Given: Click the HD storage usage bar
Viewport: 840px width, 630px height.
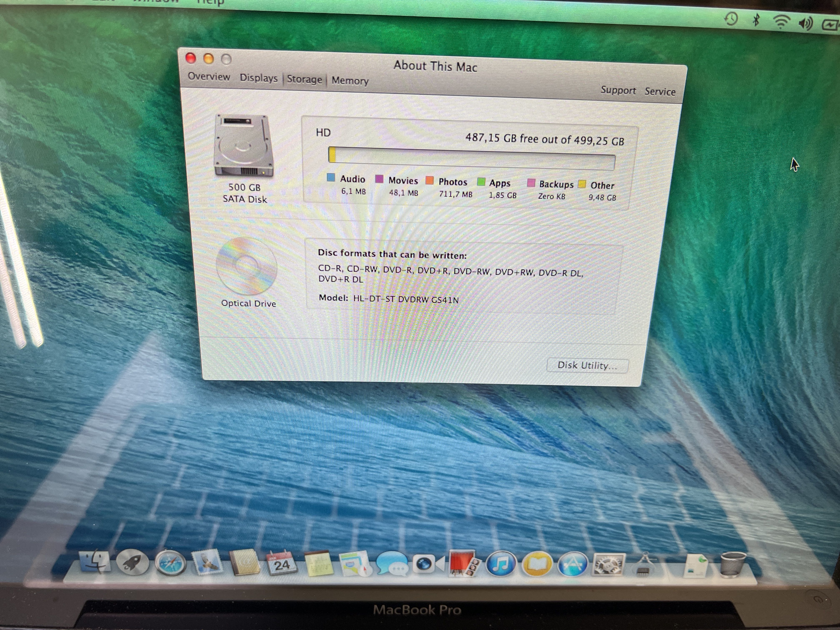Looking at the screenshot, I should (x=471, y=159).
